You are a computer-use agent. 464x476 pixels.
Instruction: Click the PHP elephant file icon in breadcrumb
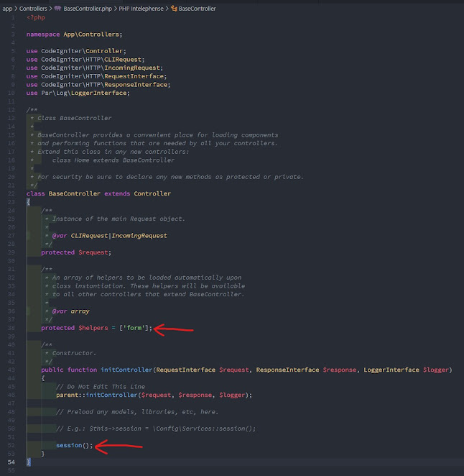coord(57,9)
